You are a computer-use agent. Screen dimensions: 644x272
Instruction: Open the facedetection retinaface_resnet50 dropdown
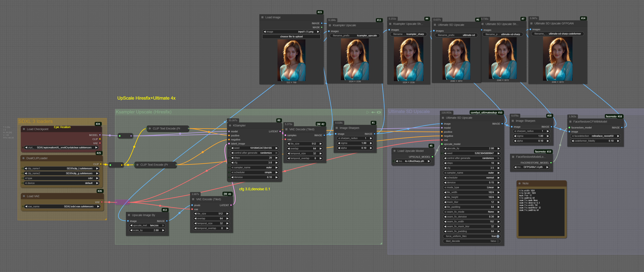click(x=596, y=136)
